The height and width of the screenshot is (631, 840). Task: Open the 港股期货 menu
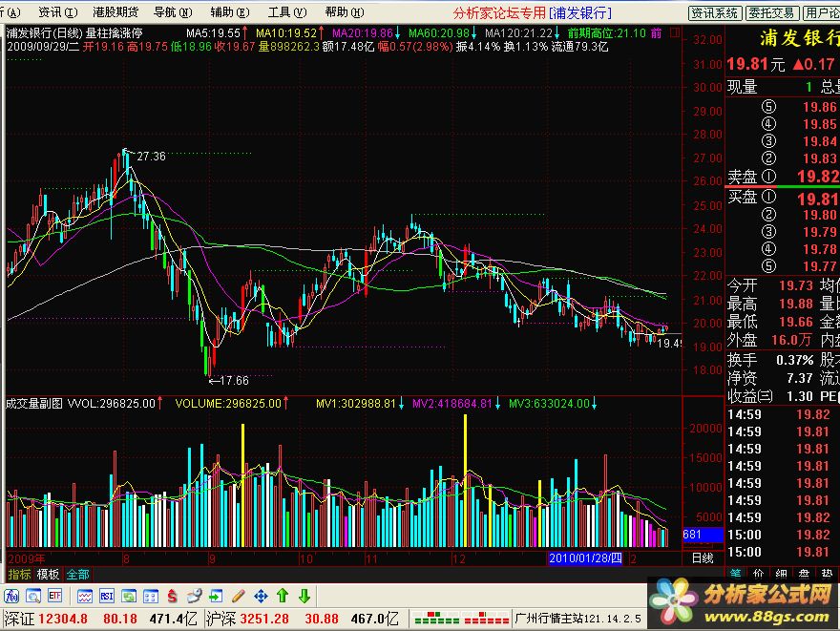(115, 12)
